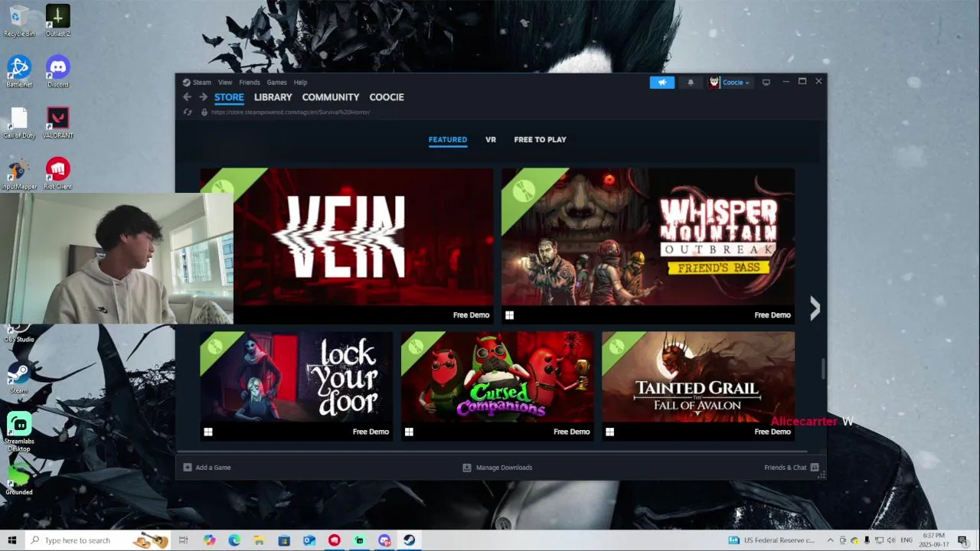Select the Steam desktop shortcut
This screenshot has height=551, width=980.
[x=19, y=379]
